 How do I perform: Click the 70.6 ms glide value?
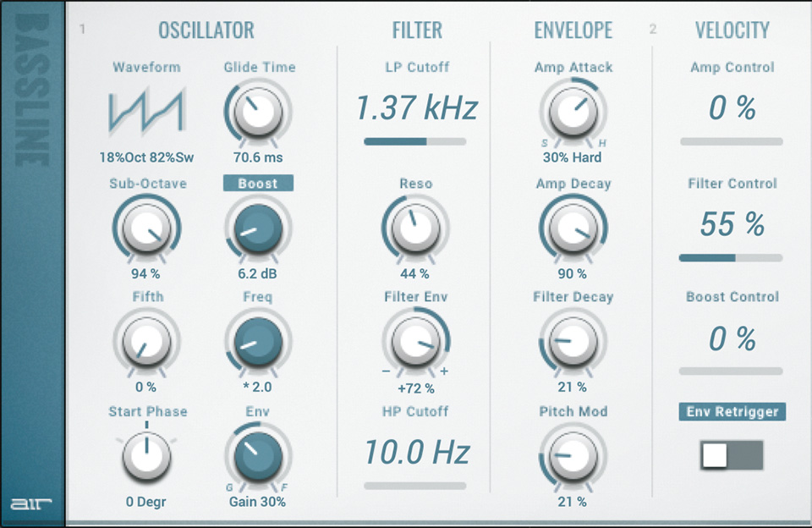pyautogui.click(x=258, y=157)
